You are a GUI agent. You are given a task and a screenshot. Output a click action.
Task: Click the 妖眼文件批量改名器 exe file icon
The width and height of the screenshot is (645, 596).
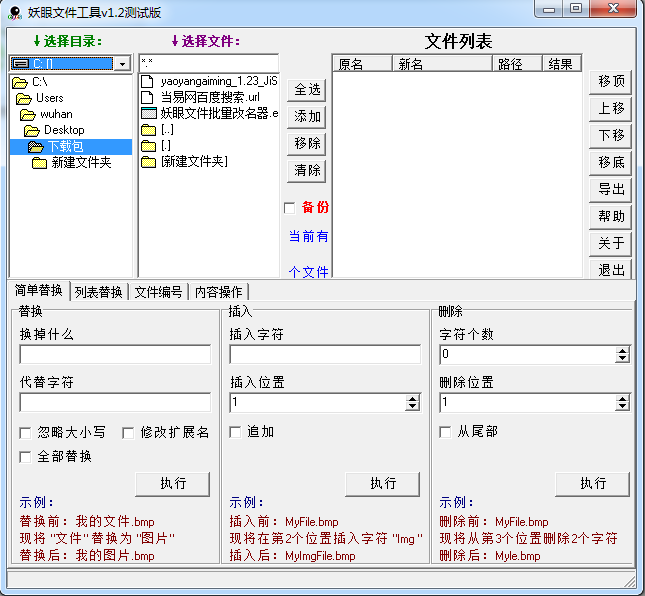[149, 113]
